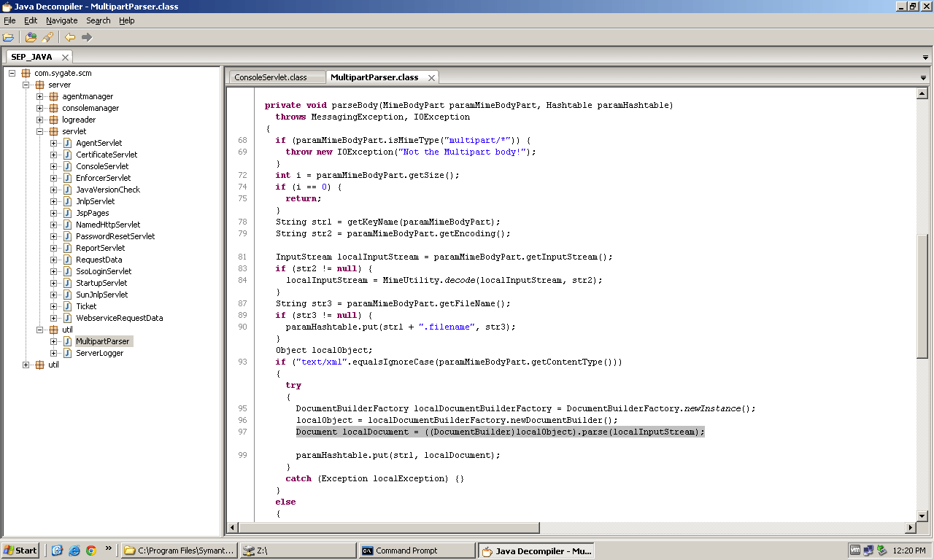Viewport: 934px width, 560px height.
Task: Click the Forward navigation arrow icon
Action: coord(87,37)
